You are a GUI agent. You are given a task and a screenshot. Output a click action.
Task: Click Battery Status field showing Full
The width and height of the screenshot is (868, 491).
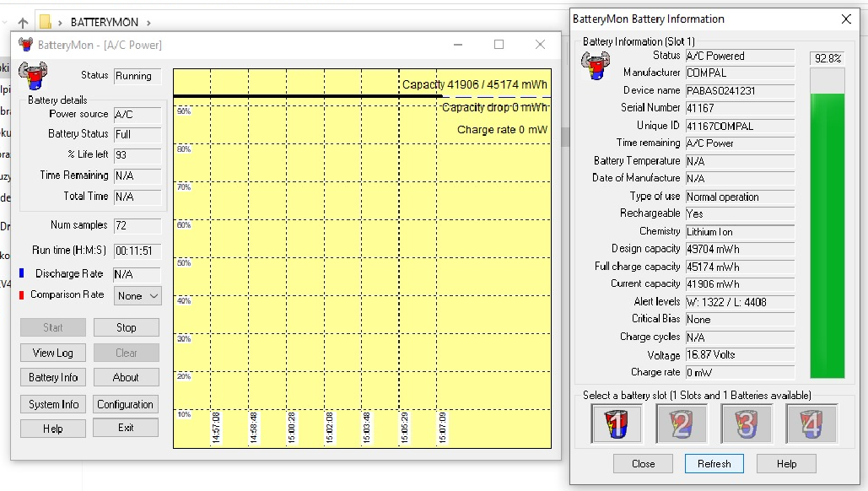[x=137, y=134]
